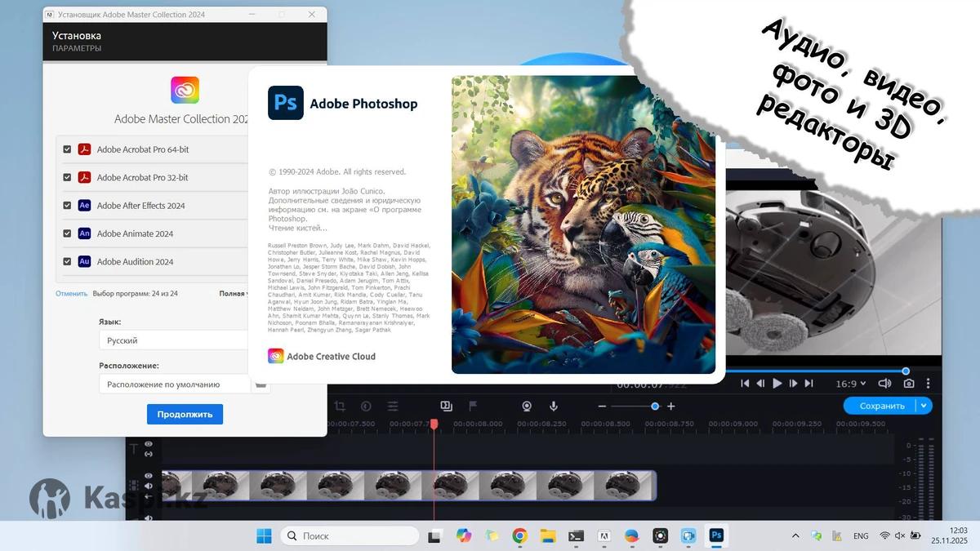Uncheck the Adobe After Effects 2024 checkbox
980x551 pixels.
(68, 206)
